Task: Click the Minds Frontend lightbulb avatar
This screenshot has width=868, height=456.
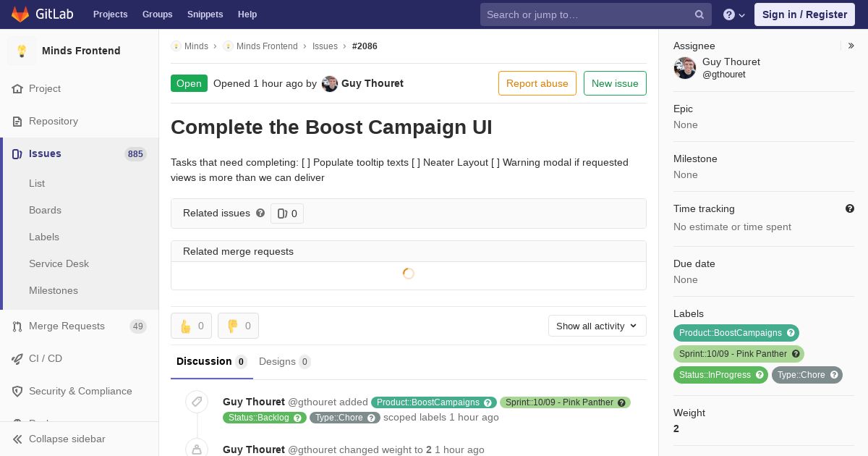Action: (22, 51)
